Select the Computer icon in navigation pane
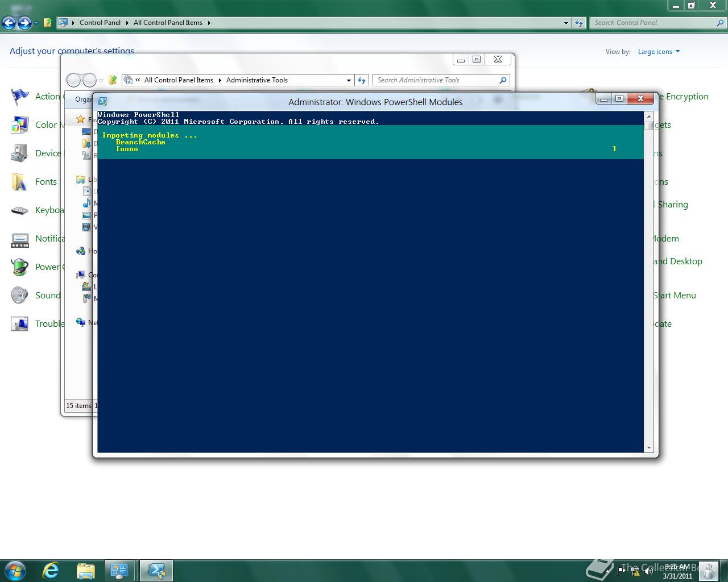This screenshot has height=582, width=728. pos(81,275)
